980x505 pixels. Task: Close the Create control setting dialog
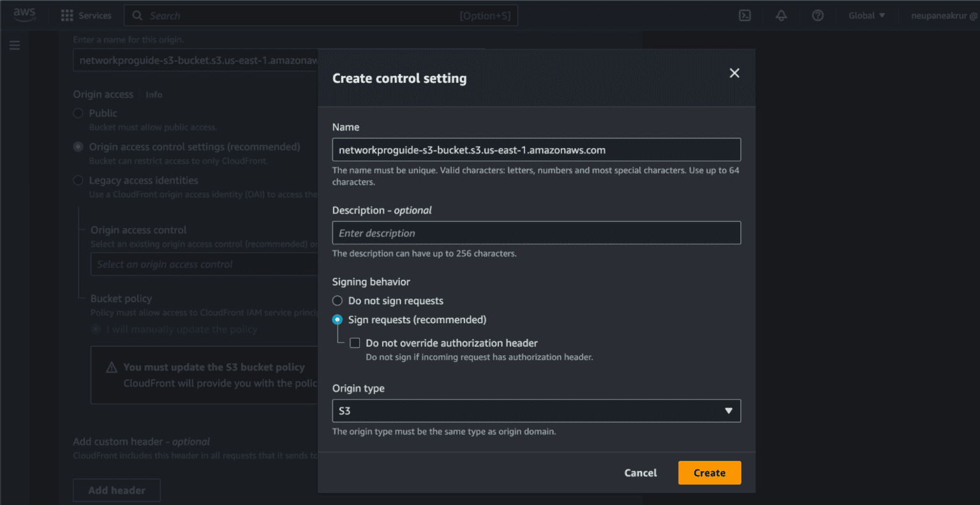pos(734,73)
